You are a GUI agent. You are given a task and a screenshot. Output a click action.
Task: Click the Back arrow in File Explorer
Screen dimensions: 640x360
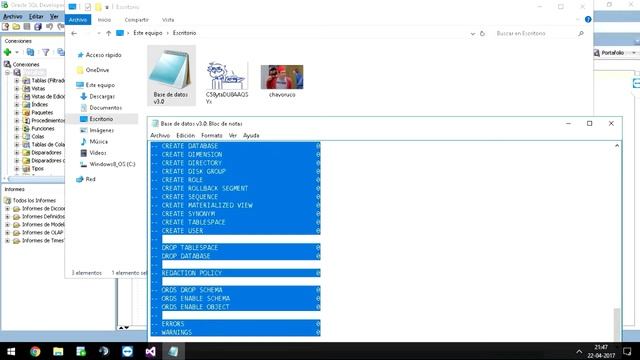[x=74, y=33]
